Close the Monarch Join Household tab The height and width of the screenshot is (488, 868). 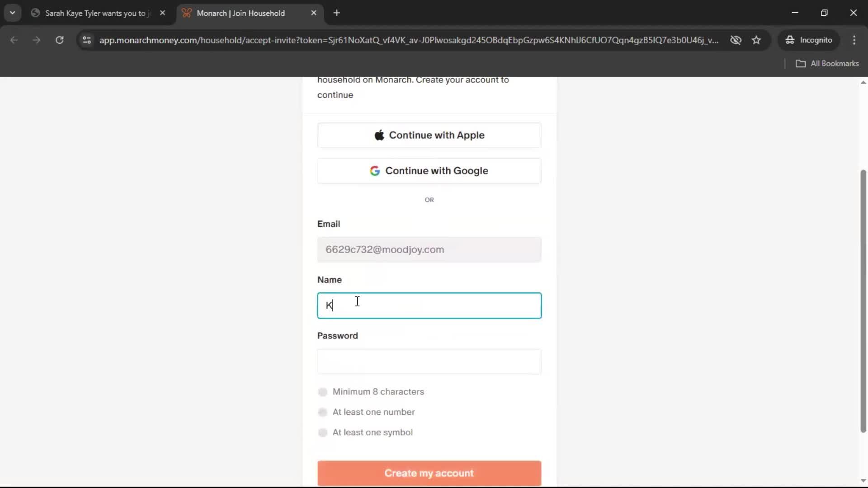[314, 13]
